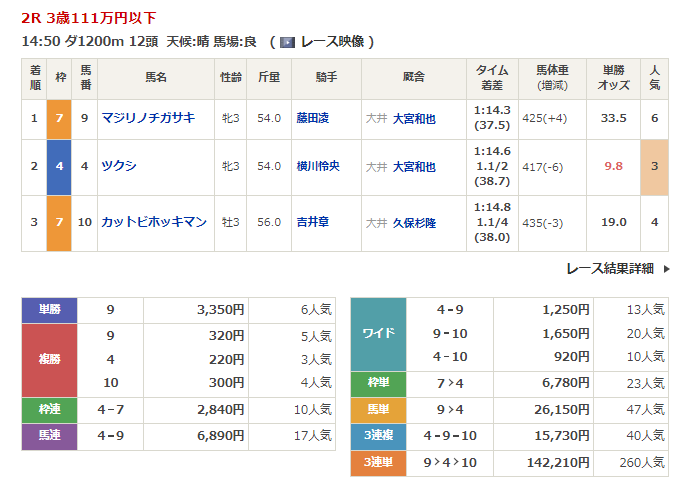The height and width of the screenshot is (486, 687).
Task: View jockey 横川怜央 page
Action: pos(318,166)
